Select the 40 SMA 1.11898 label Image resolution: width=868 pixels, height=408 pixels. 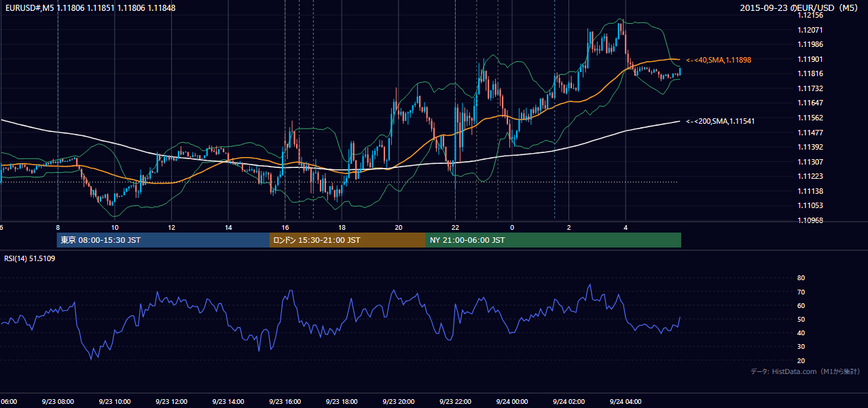point(719,60)
